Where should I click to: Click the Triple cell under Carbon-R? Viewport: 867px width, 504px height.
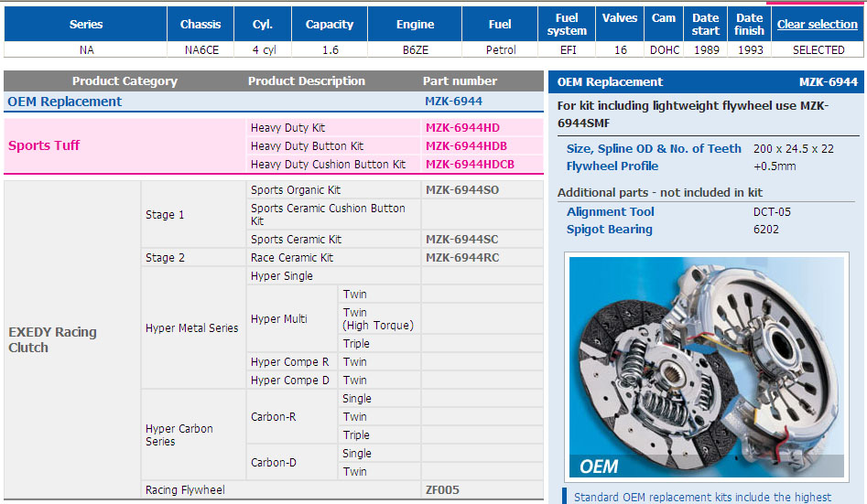(379, 434)
